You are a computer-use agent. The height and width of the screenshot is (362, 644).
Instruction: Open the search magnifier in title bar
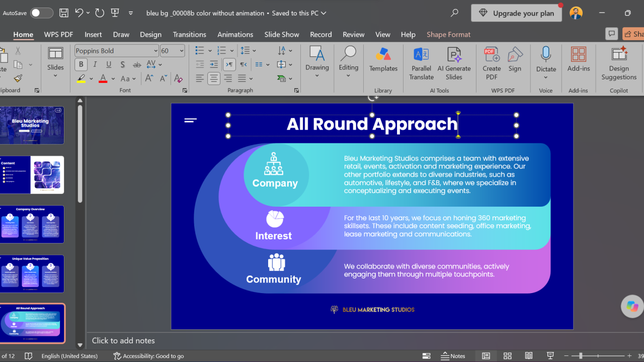click(x=455, y=13)
